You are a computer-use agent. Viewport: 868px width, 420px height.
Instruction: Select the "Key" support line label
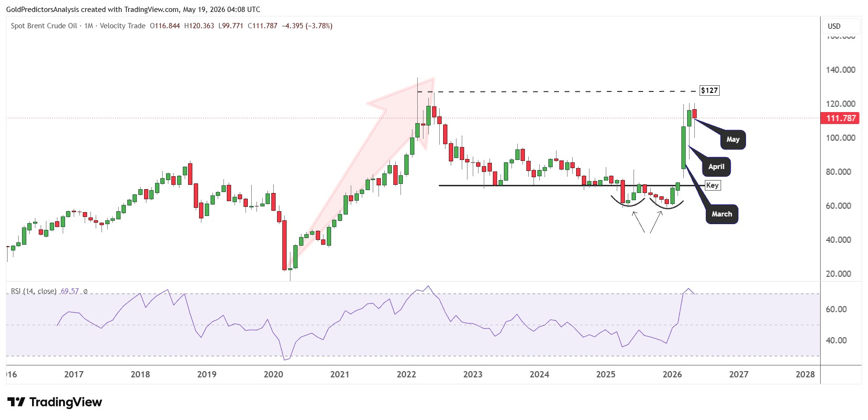tap(712, 185)
